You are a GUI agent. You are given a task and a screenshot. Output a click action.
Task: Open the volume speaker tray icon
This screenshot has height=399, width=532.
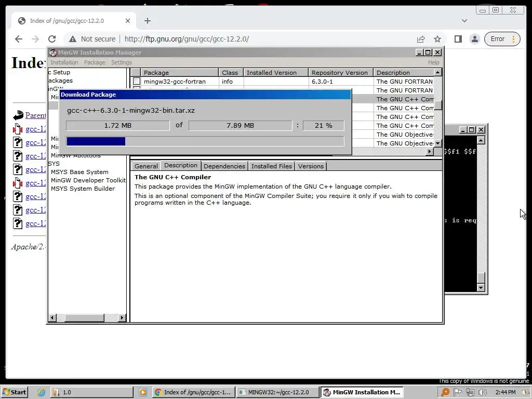(x=482, y=392)
